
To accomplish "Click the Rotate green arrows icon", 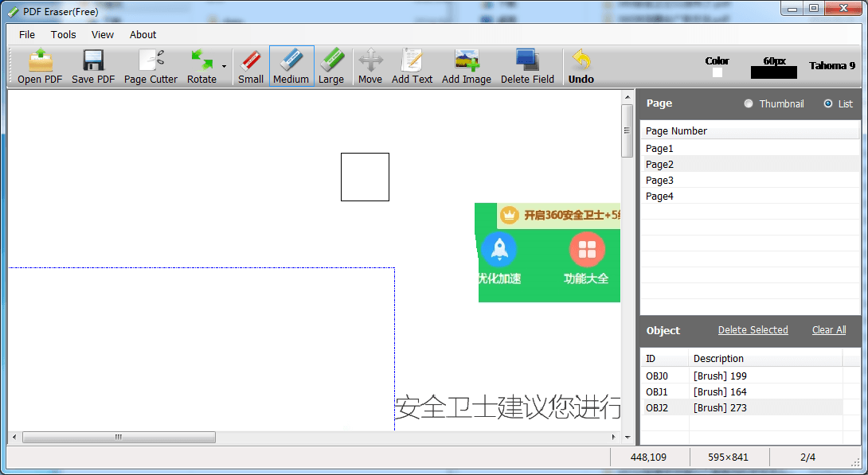I will pos(201,66).
